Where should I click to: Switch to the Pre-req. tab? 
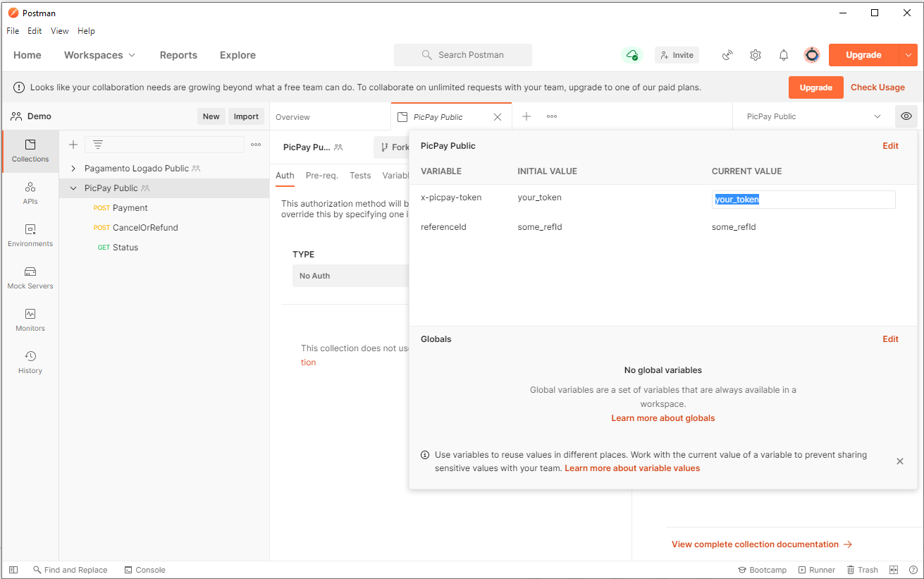click(x=322, y=176)
